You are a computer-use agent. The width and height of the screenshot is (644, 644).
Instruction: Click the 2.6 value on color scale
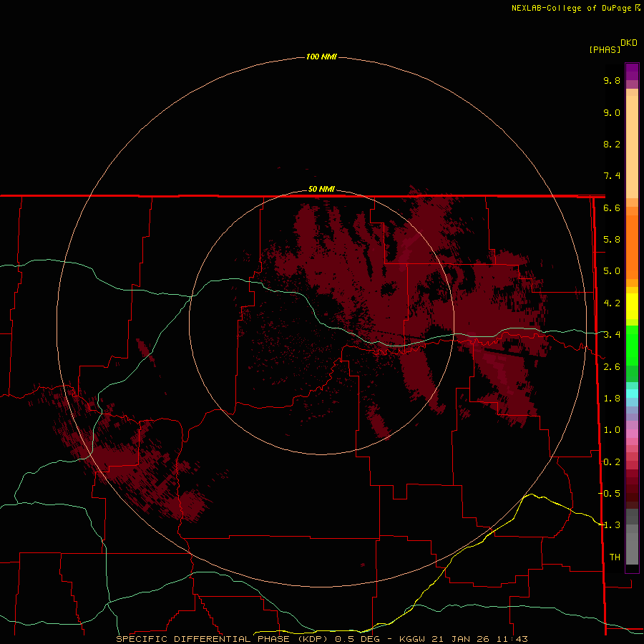tap(612, 367)
